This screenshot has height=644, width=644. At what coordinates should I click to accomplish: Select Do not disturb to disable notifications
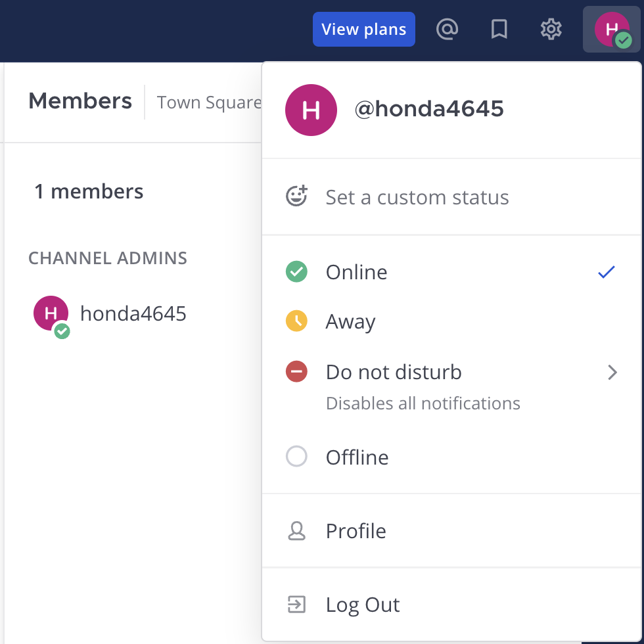pos(393,372)
